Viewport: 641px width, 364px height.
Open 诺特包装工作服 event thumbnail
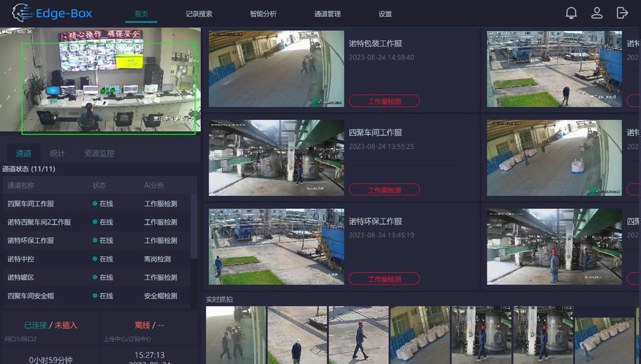276,69
